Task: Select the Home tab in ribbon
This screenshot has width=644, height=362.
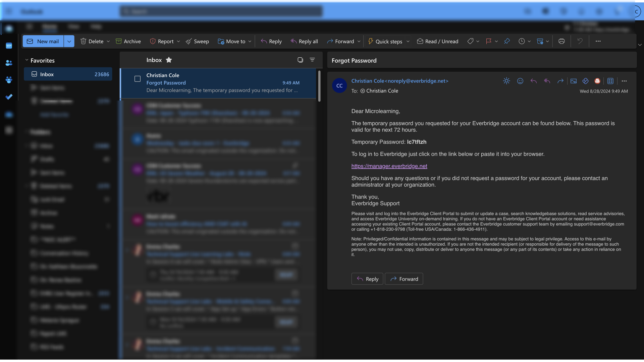Action: click(49, 26)
